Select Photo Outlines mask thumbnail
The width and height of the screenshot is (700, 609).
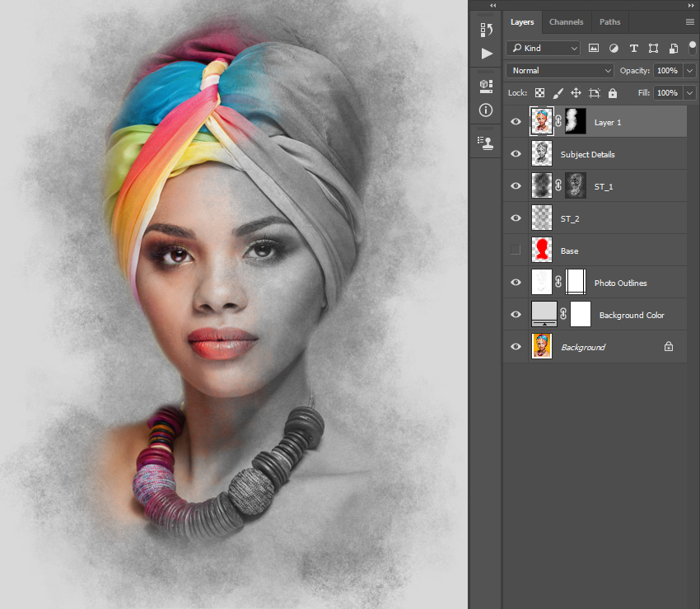click(576, 282)
